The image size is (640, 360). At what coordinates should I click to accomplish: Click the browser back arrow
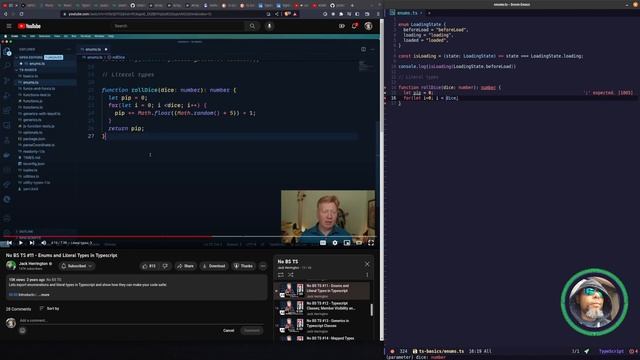(x=6, y=14)
